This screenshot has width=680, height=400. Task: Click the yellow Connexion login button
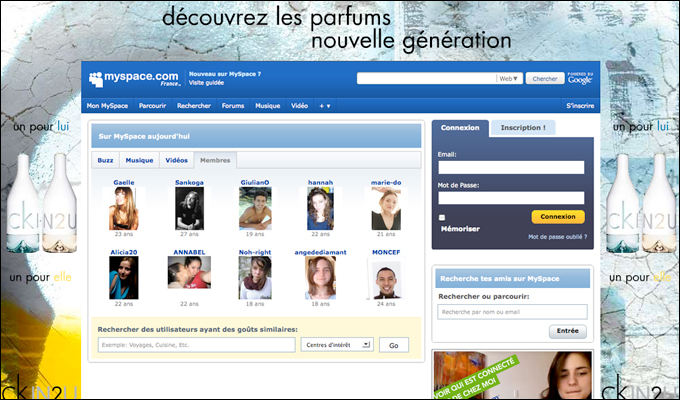click(558, 216)
